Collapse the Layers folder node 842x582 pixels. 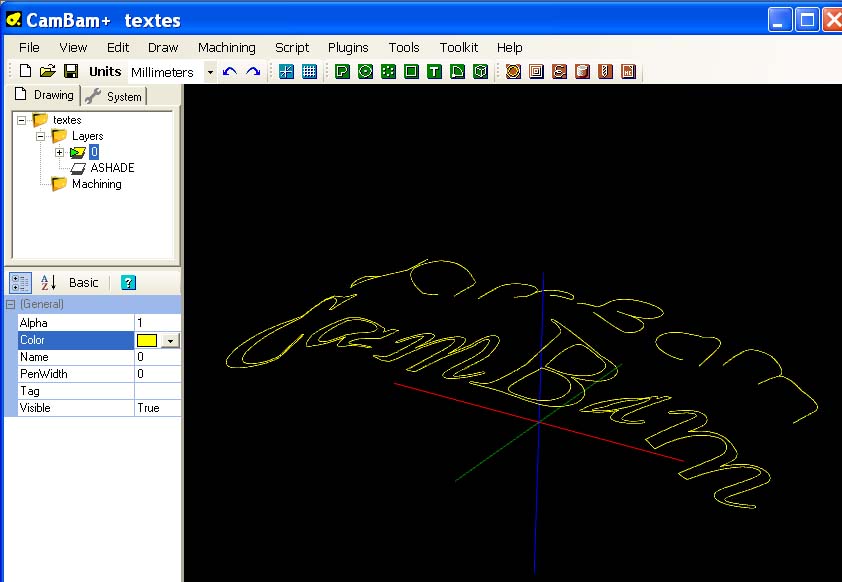click(40, 136)
